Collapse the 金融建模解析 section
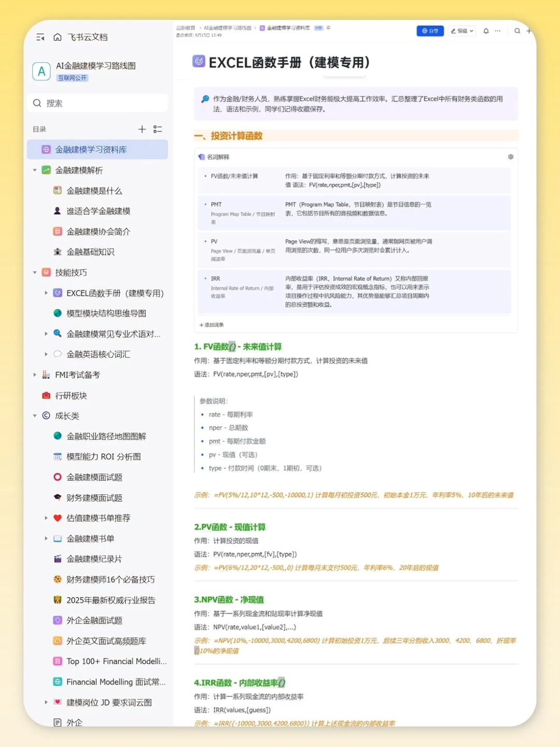The image size is (560, 747). 34,170
